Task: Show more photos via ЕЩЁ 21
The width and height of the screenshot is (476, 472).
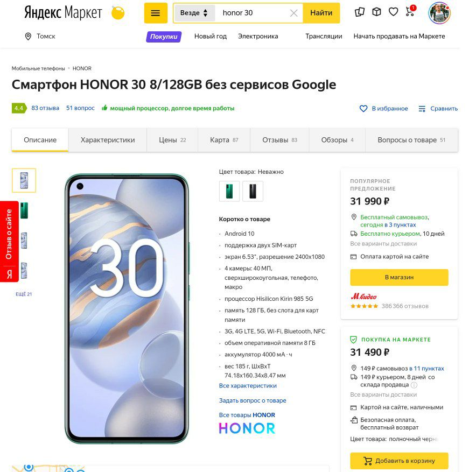Action: (x=24, y=294)
